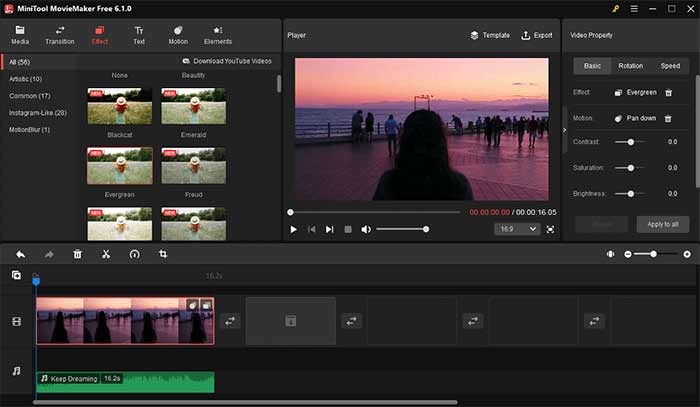Viewport: 700px width, 407px height.
Task: Select the Instagram-Like effect category
Action: [37, 113]
